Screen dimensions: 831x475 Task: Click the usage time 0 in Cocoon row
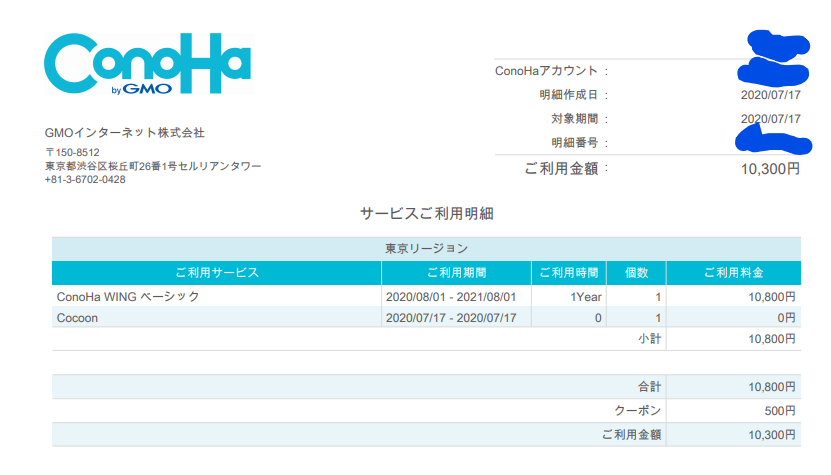[598, 318]
